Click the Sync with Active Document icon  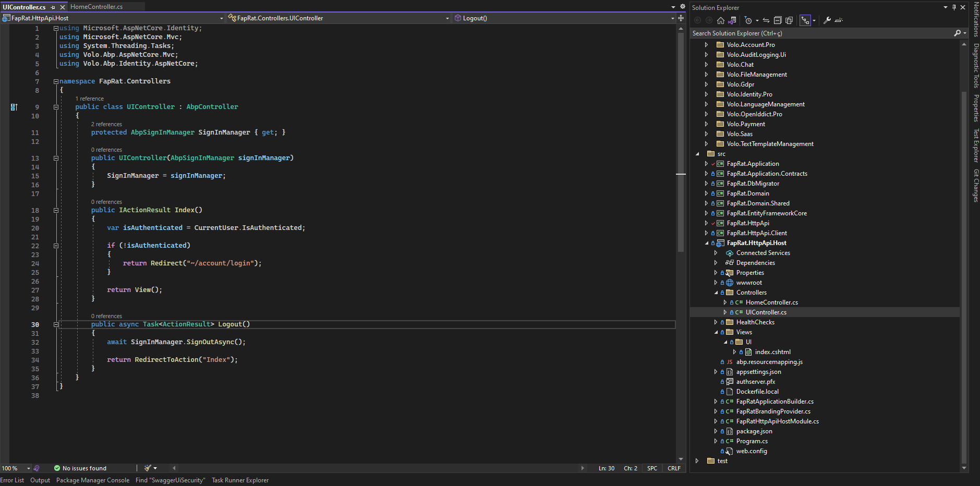[766, 20]
